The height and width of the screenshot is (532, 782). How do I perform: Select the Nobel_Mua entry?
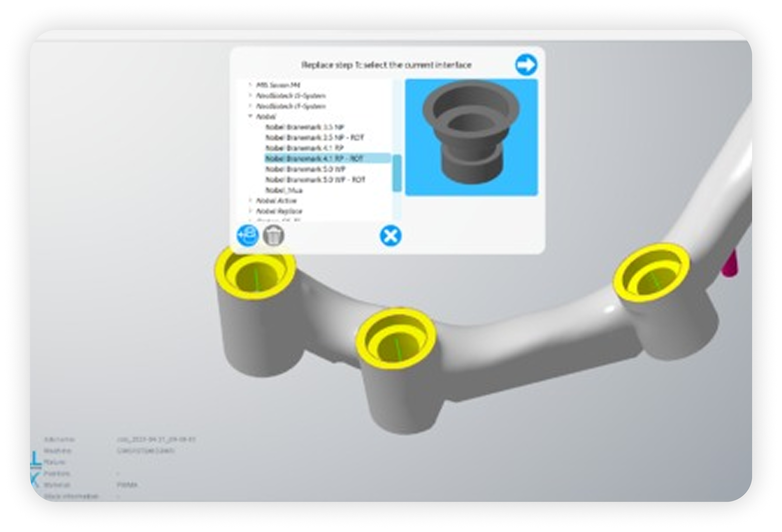[284, 190]
